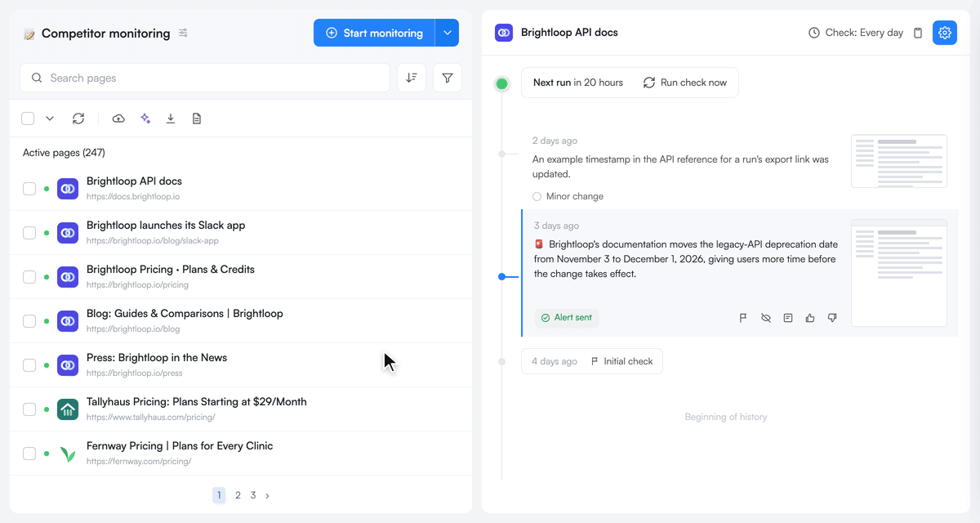Open the settings sliders next to Competitor monitoring
The width and height of the screenshot is (980, 523).
[183, 34]
